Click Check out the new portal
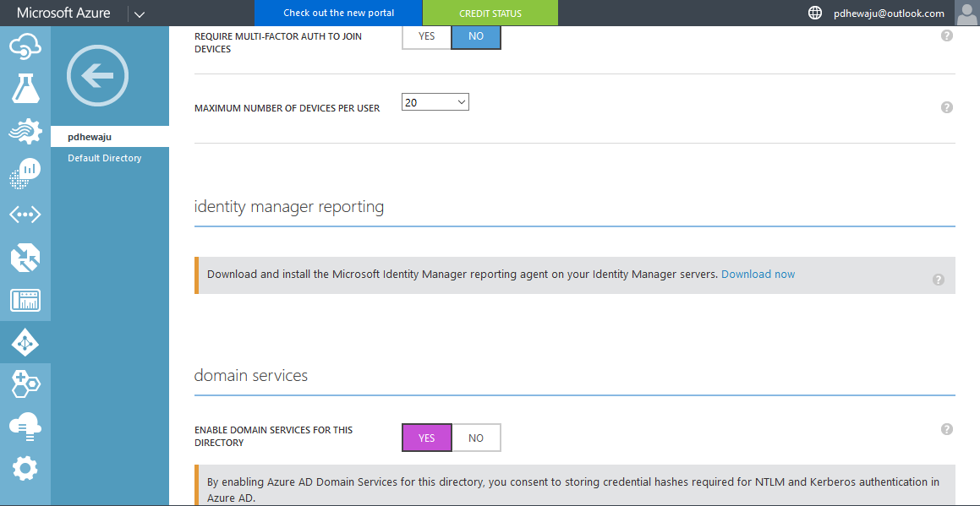Viewport: 980px width, 506px height. click(339, 13)
